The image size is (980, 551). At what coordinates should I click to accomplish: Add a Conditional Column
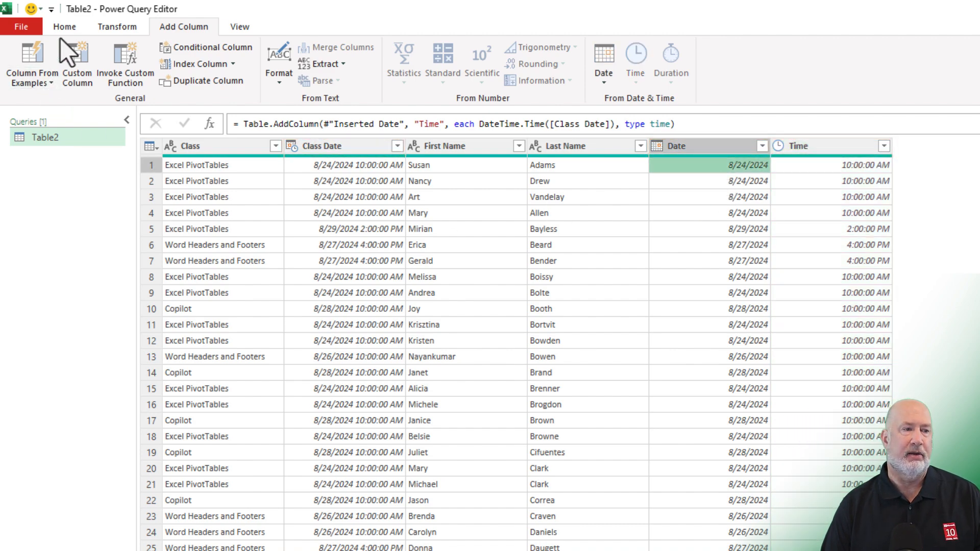coord(206,47)
